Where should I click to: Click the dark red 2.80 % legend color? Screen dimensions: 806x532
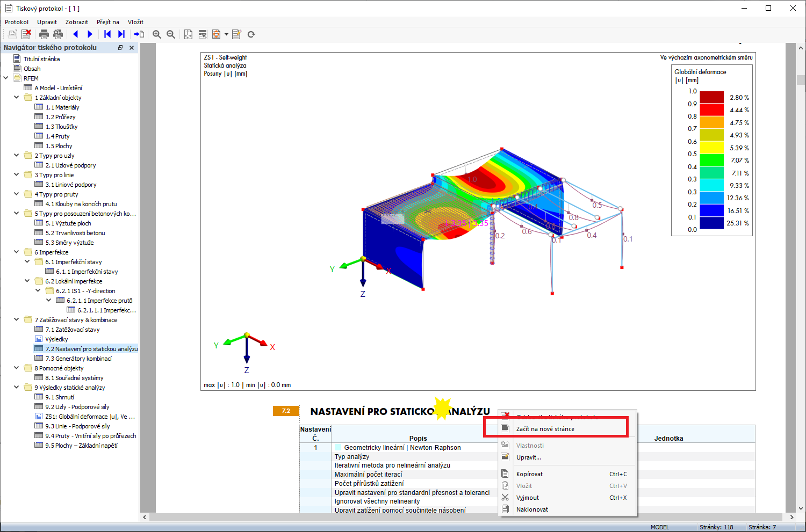pyautogui.click(x=711, y=97)
